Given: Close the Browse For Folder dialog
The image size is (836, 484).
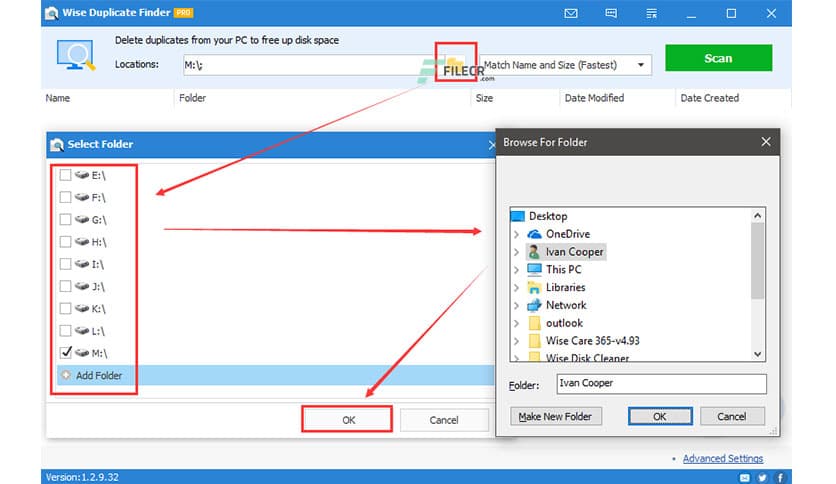Looking at the screenshot, I should click(x=766, y=142).
